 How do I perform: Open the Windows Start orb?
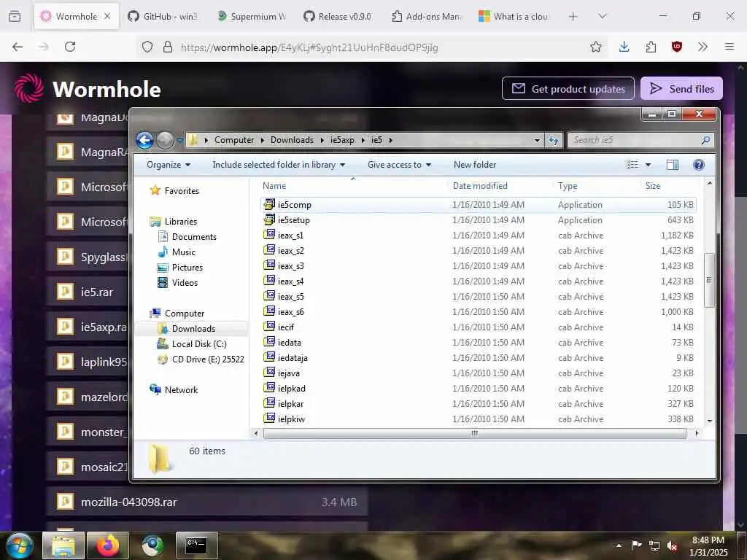click(x=19, y=545)
